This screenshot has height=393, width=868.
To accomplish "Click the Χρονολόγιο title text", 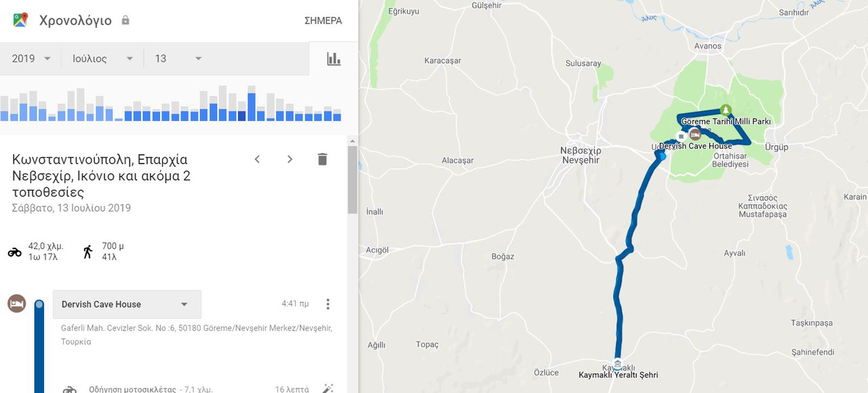I will coord(75,20).
